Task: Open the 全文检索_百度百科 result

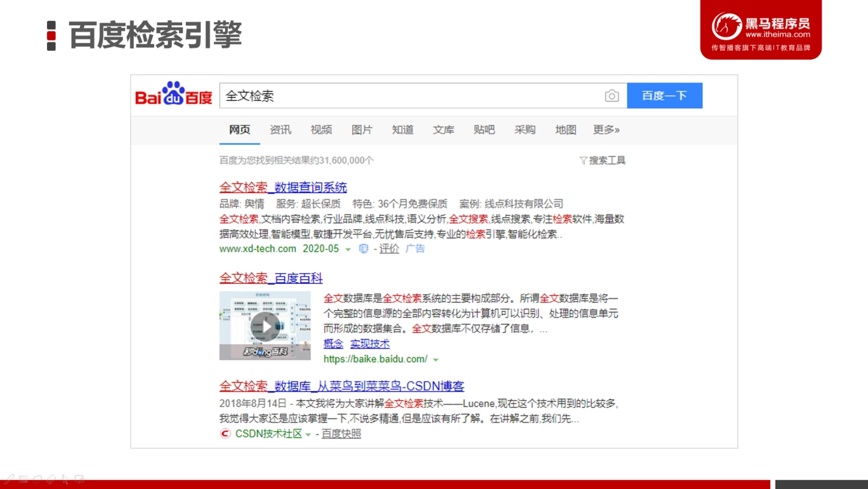Action: (x=271, y=278)
